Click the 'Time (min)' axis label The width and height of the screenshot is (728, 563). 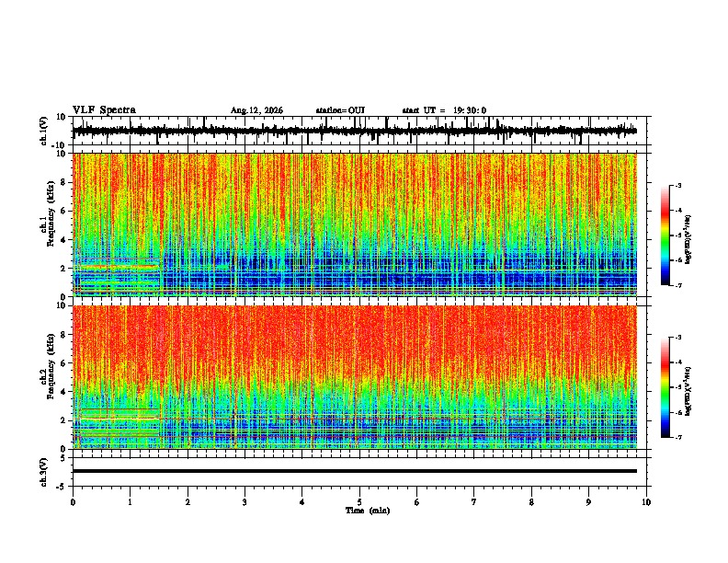coord(368,511)
